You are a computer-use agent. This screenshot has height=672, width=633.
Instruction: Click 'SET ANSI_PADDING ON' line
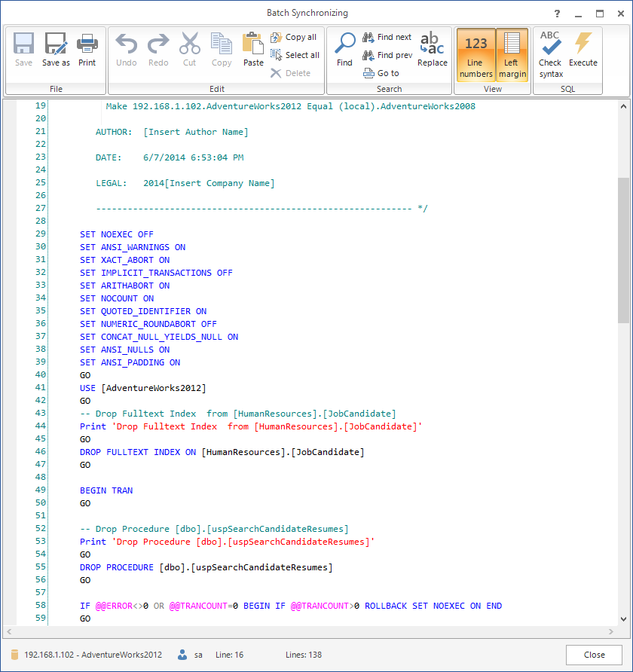(x=130, y=362)
